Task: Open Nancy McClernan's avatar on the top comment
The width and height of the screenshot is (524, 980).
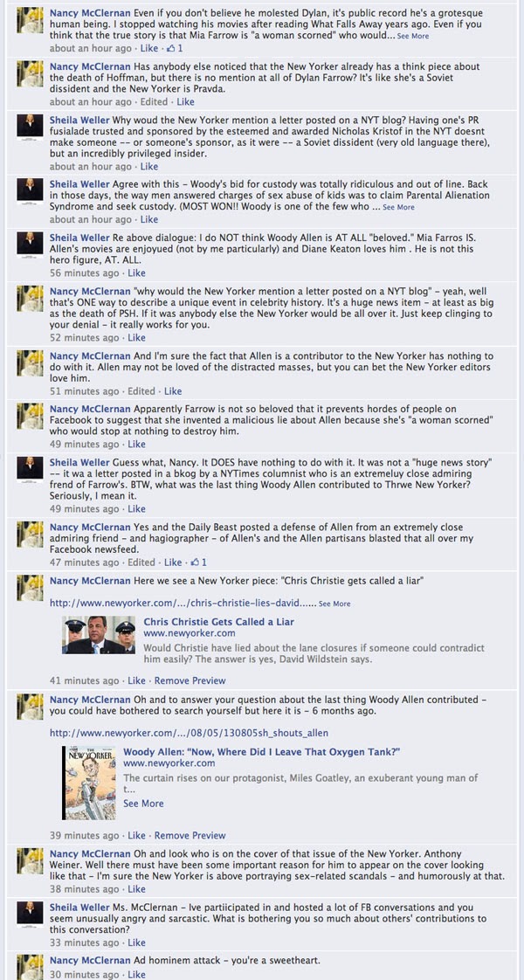Action: 29,21
